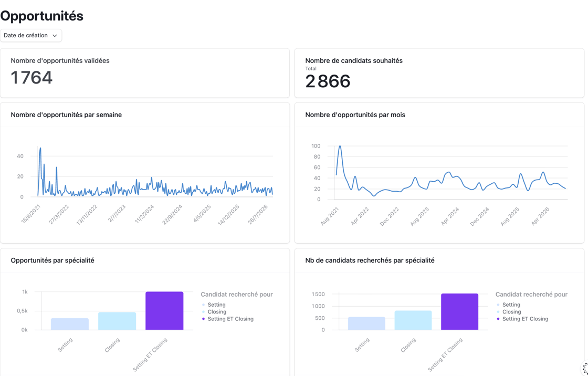
Task: Click the "Opportunités" page heading
Action: (x=41, y=16)
